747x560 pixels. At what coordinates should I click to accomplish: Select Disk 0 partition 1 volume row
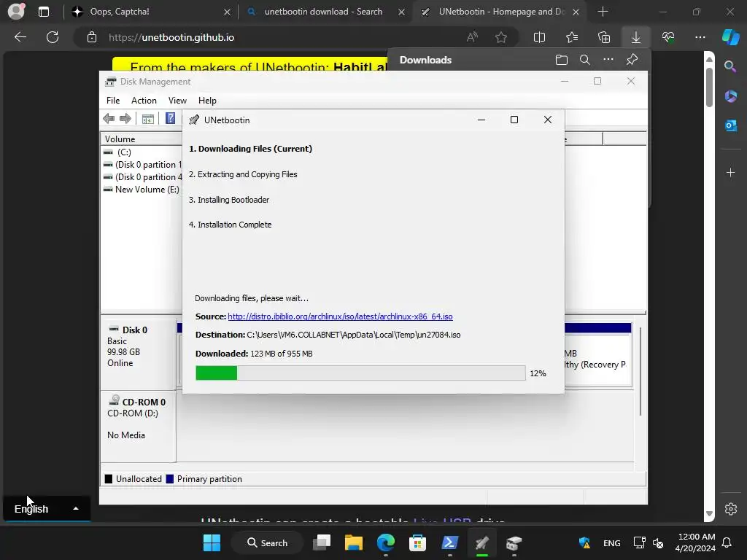(x=142, y=164)
